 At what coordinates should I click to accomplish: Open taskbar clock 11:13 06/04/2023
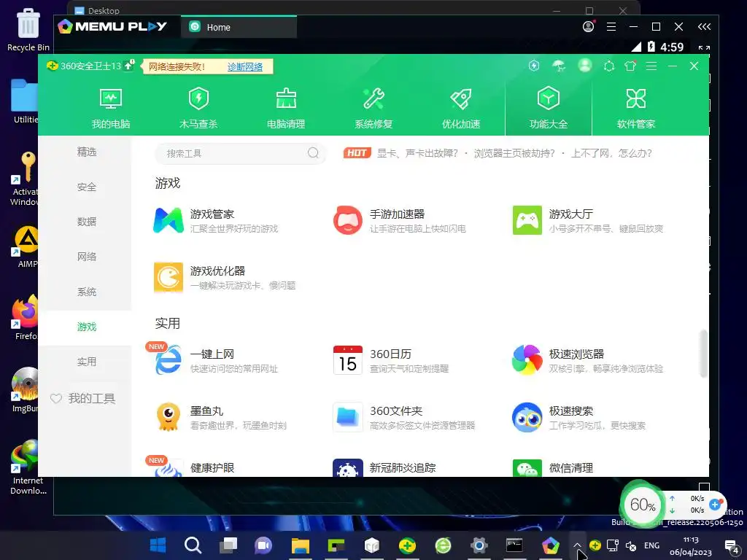[x=690, y=545]
